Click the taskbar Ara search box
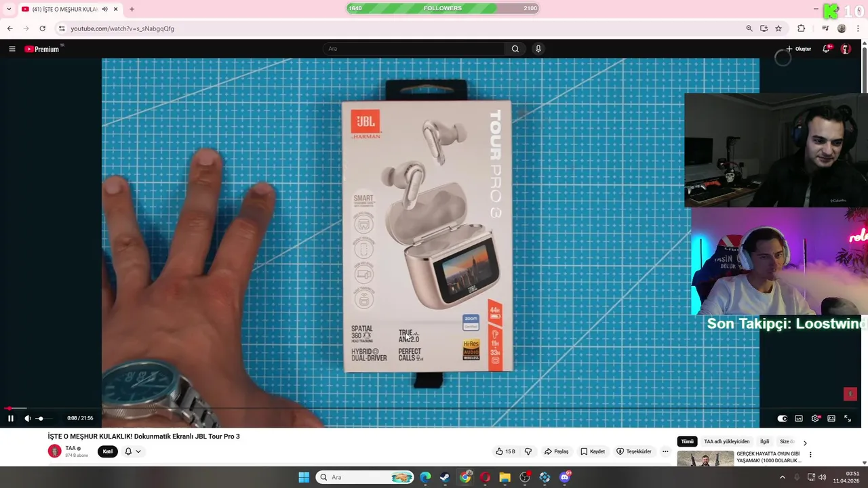This screenshot has width=868, height=488. [x=366, y=477]
